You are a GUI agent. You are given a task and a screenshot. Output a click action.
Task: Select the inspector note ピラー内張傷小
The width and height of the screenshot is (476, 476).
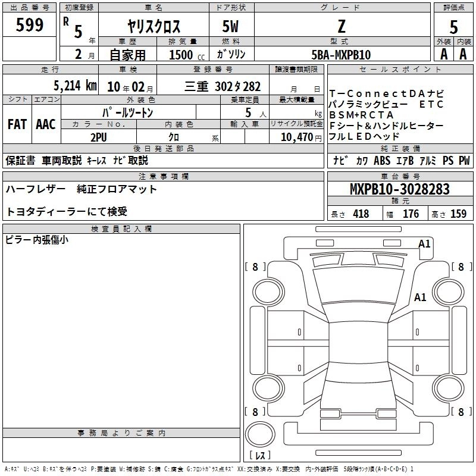[x=37, y=240]
